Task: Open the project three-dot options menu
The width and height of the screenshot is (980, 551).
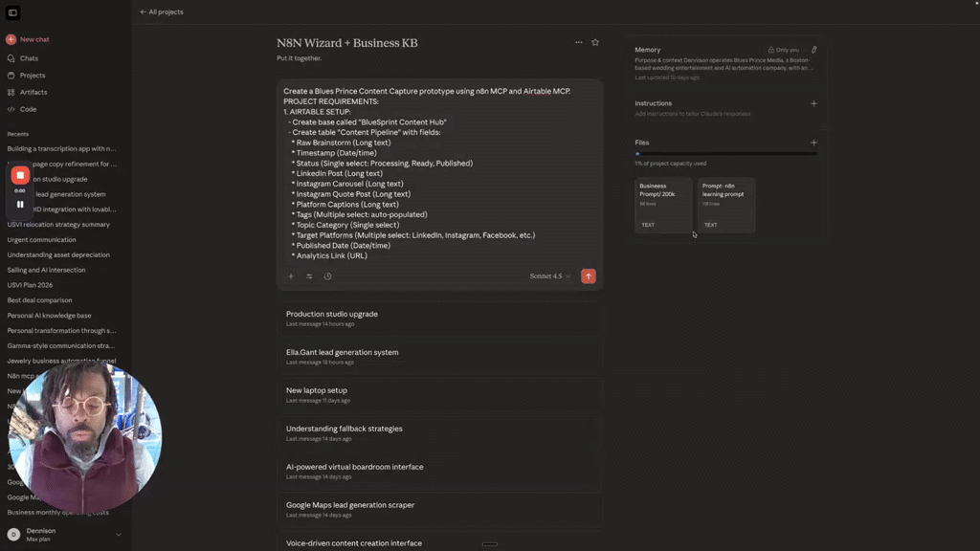Action: coord(578,43)
